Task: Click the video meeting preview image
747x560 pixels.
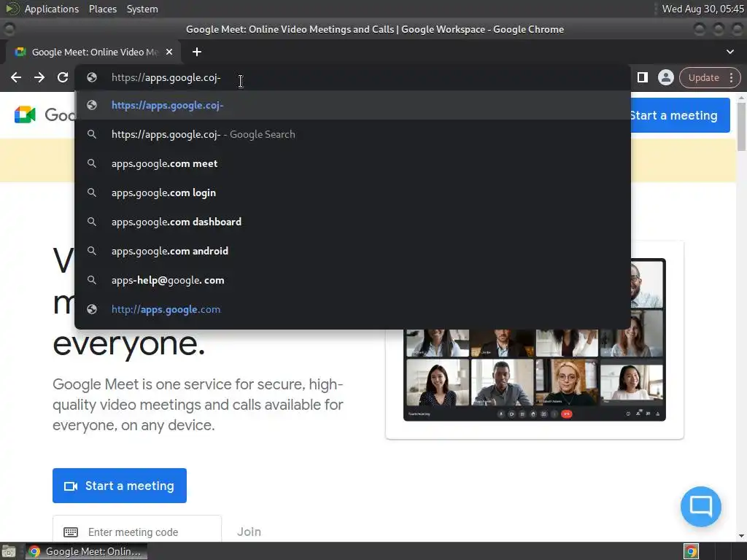Action: [535, 340]
